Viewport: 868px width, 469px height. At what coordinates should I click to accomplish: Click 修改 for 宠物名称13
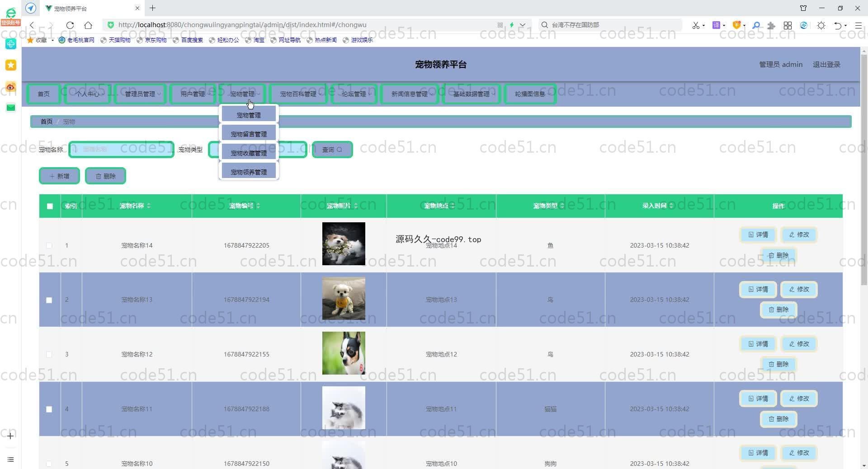[x=799, y=290]
